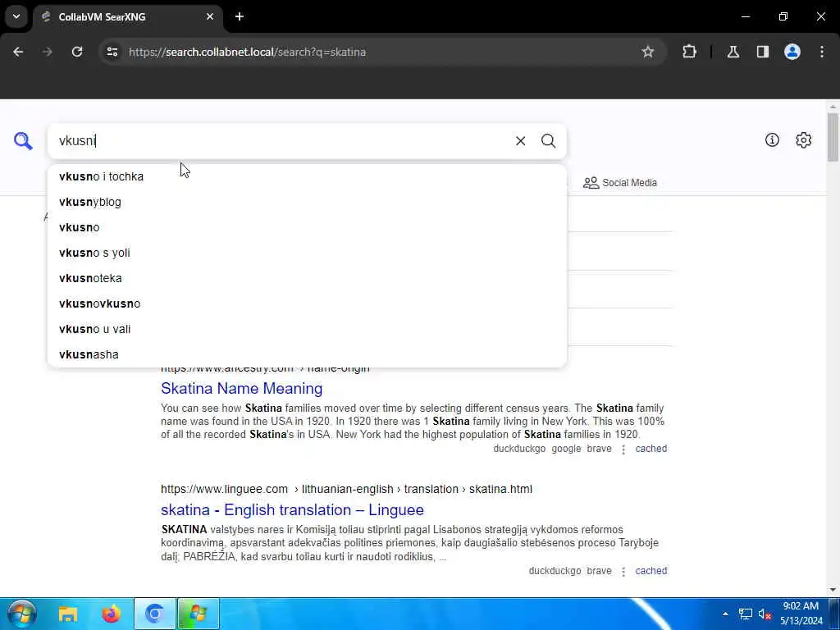Show hidden system tray icons
The height and width of the screenshot is (630, 840).
point(725,614)
